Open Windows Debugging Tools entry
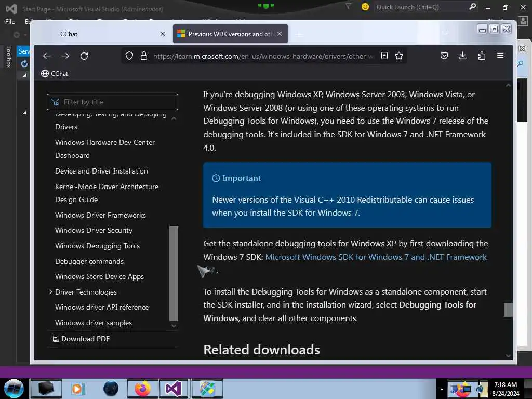Screen dimensions: 532x399 click(x=97, y=246)
